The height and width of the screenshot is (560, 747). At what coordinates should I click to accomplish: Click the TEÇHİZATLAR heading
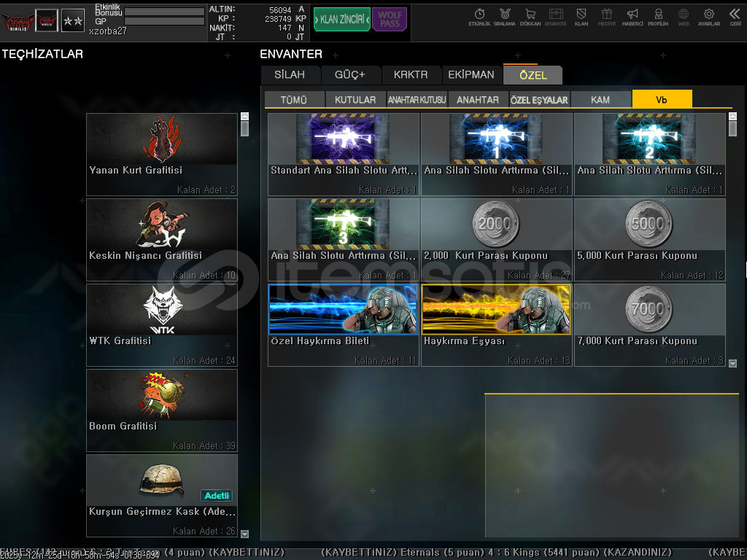(x=42, y=54)
